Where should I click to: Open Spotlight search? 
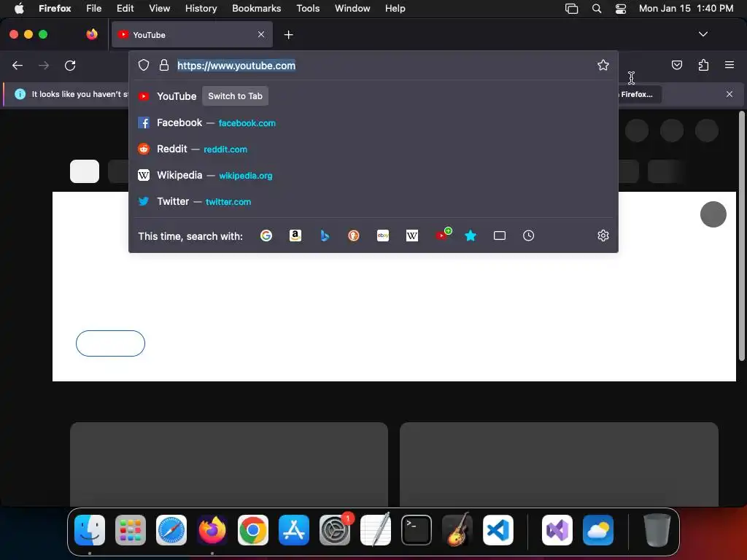(x=597, y=9)
